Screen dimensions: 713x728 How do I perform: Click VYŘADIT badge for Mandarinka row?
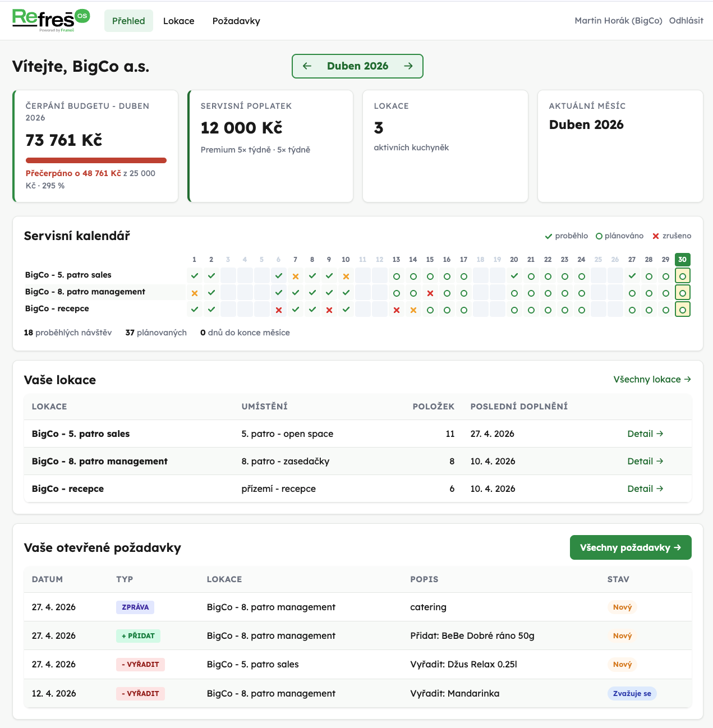click(140, 693)
